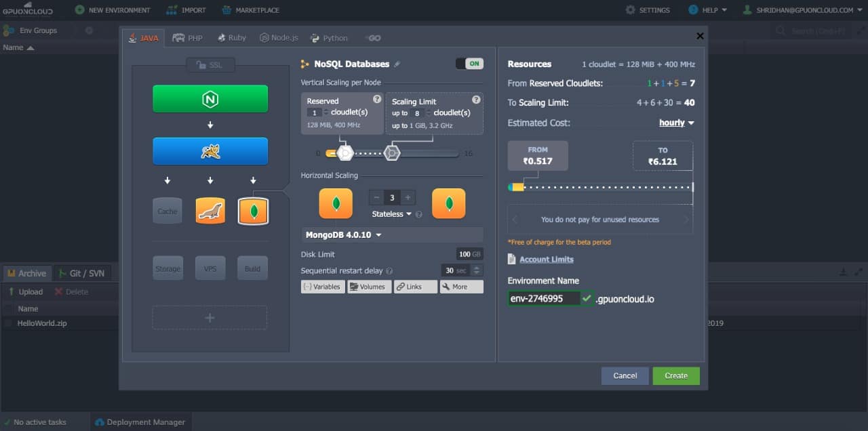
Task: Click the VPS node block
Action: [210, 268]
